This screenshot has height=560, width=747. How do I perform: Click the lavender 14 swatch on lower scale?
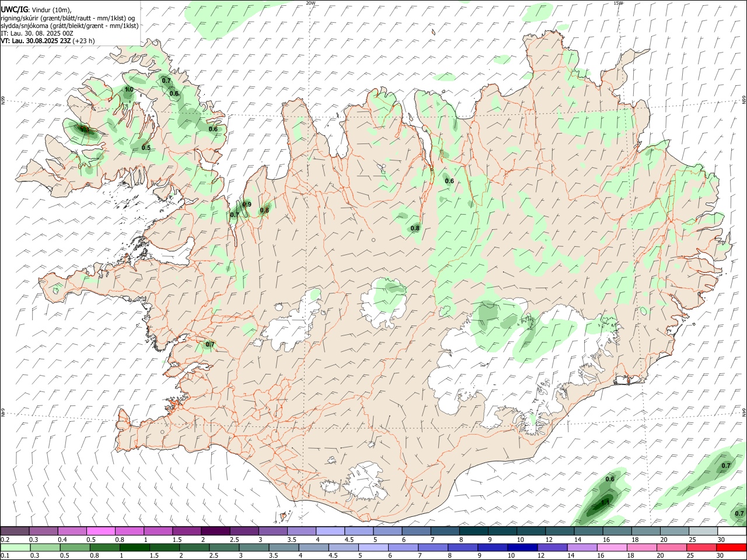tap(582, 548)
